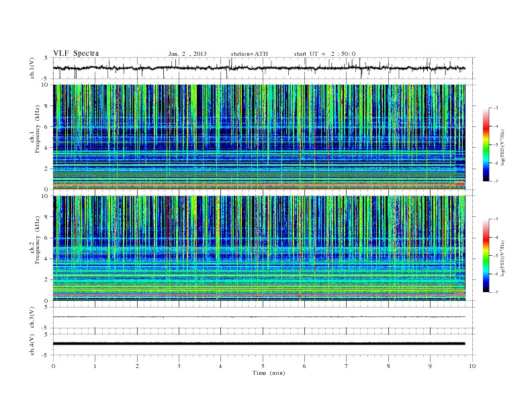
Task: Click the time axis tick label "8"
Action: [388, 366]
